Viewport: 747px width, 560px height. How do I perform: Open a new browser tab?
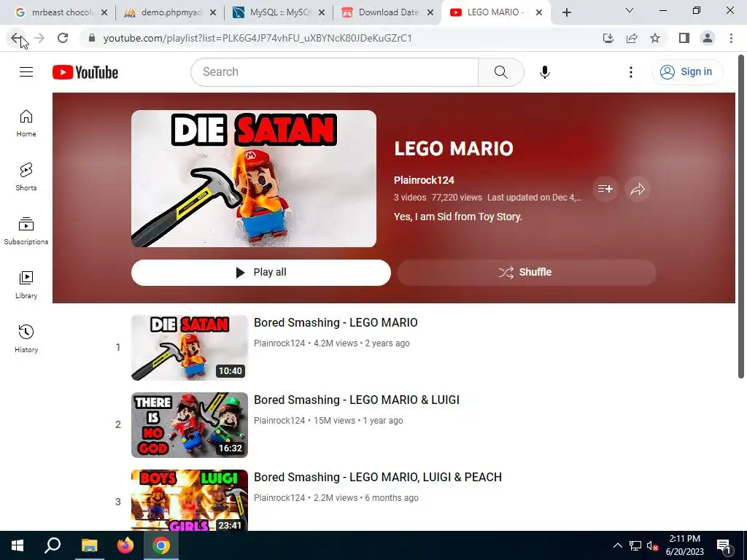566,12
